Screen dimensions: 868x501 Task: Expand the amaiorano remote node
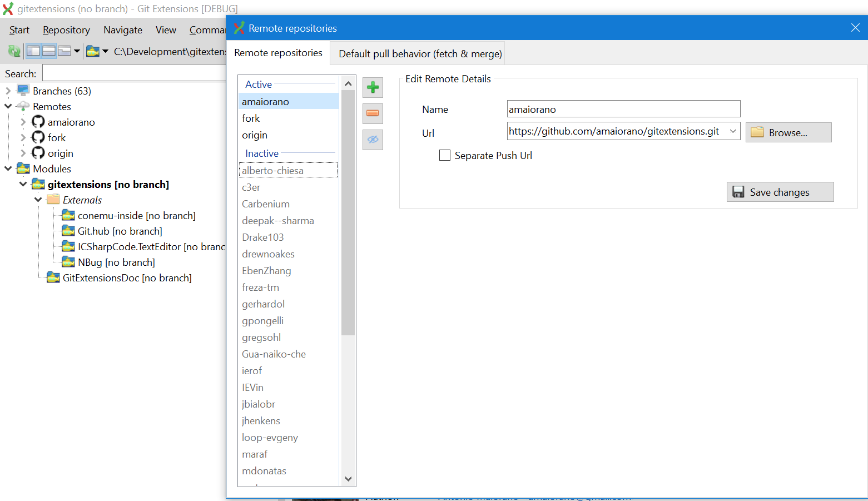click(23, 122)
